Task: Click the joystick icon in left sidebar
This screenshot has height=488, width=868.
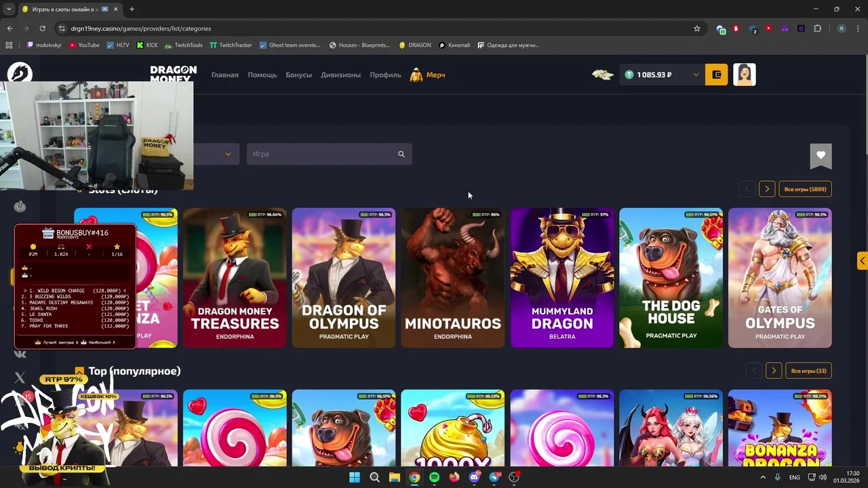Action: point(20,206)
